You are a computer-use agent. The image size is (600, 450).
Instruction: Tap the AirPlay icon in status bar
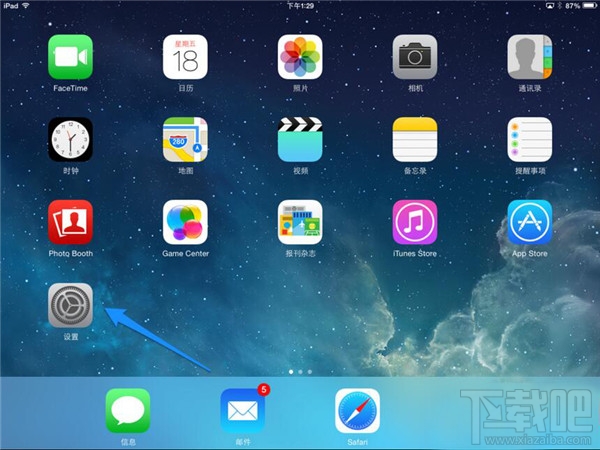pos(549,6)
